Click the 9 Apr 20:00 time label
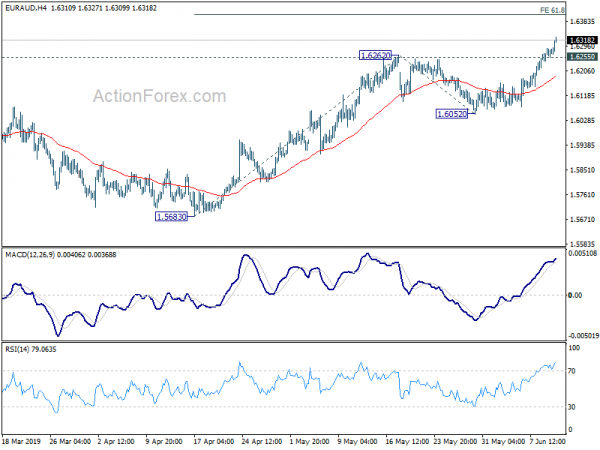 (164, 442)
